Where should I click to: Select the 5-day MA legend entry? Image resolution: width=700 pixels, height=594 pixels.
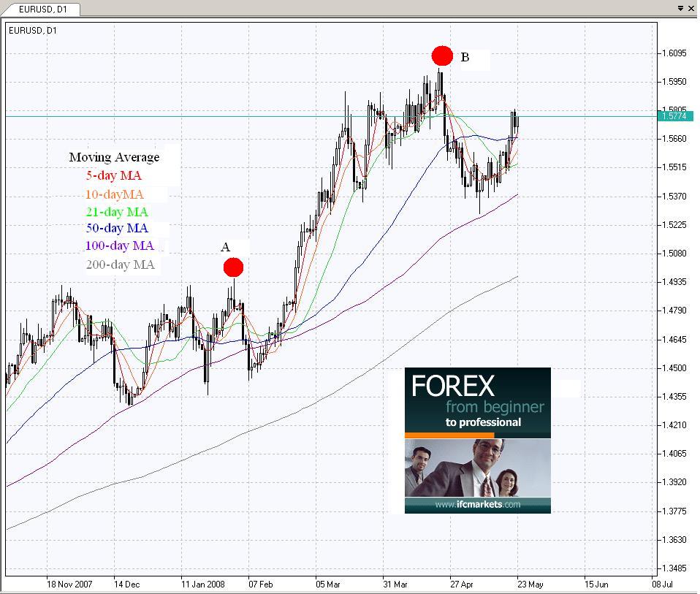pyautogui.click(x=114, y=175)
